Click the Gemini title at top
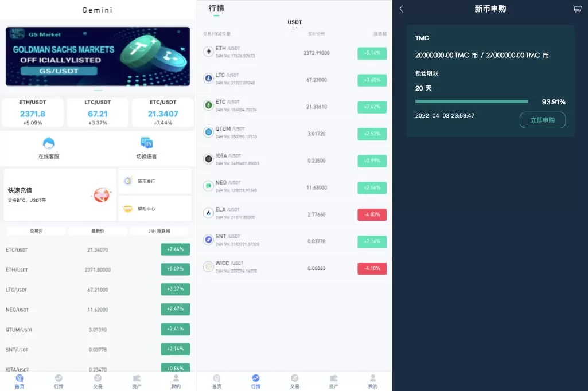This screenshot has width=588, height=391. 98,10
